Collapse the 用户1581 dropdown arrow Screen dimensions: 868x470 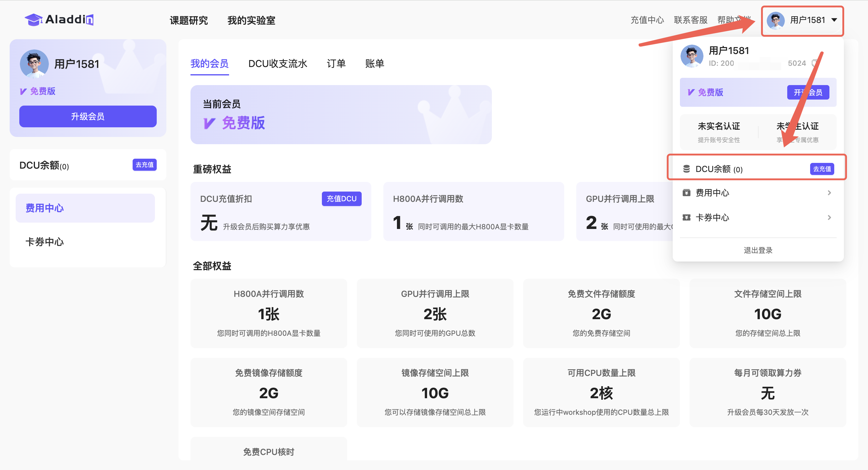pyautogui.click(x=834, y=20)
